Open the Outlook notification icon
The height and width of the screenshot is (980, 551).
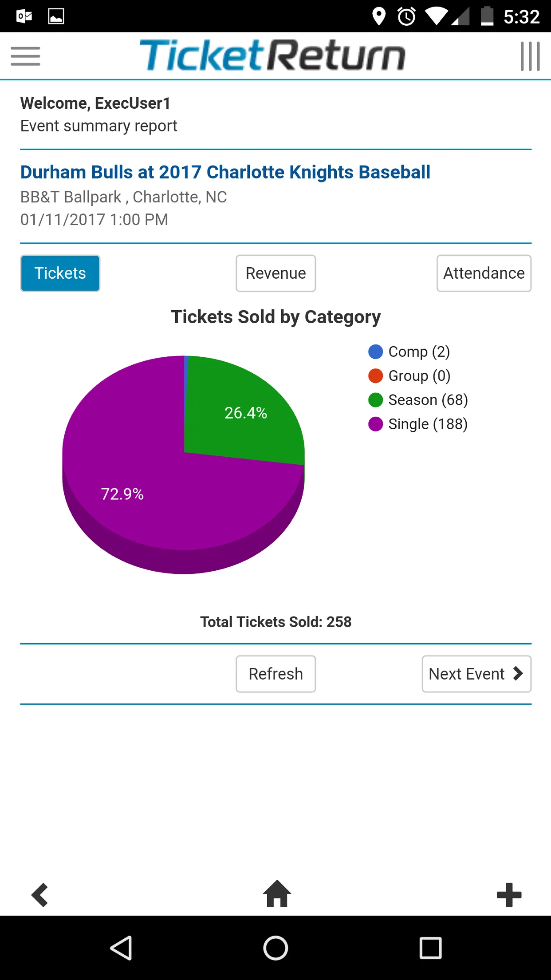(24, 16)
